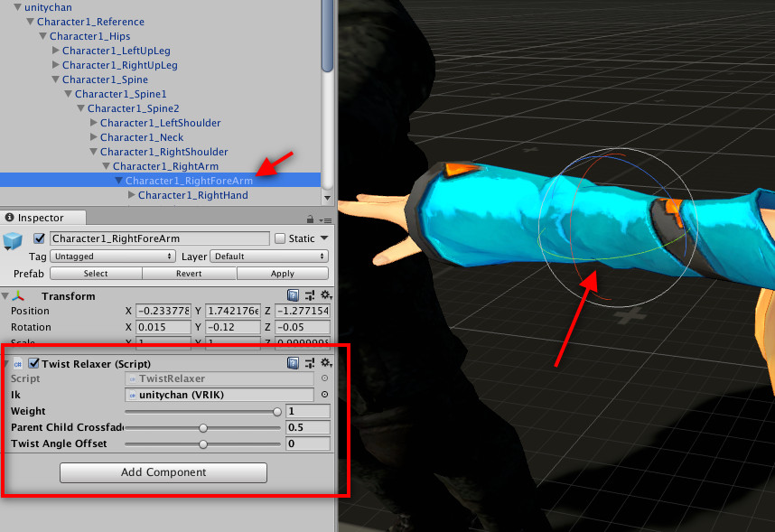Collapse the unitychan hierarchy node
This screenshot has height=532, width=775.
coord(18,7)
